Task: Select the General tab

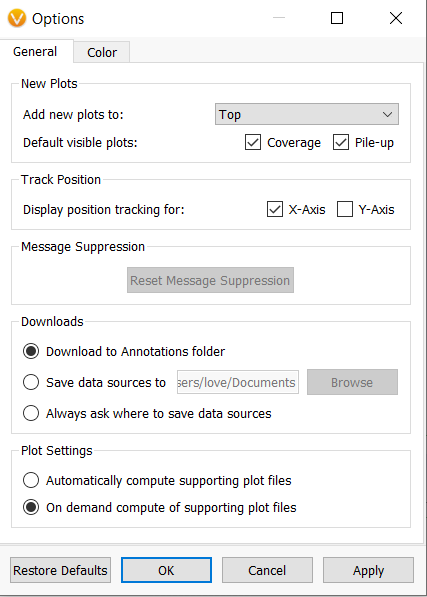Action: point(35,51)
